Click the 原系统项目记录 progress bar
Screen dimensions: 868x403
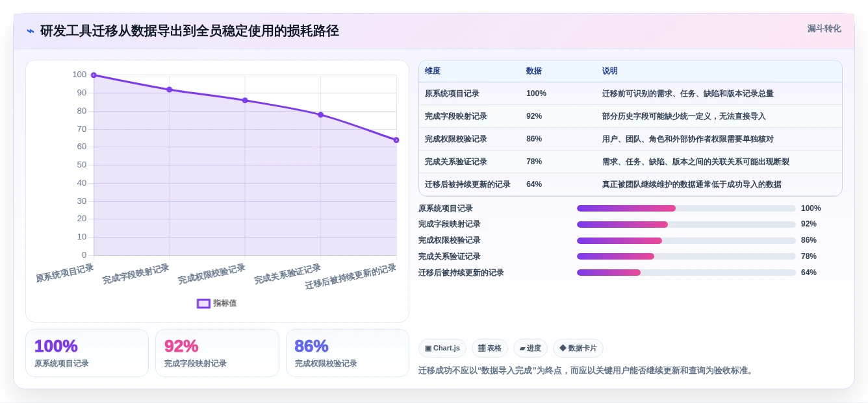[x=686, y=208]
